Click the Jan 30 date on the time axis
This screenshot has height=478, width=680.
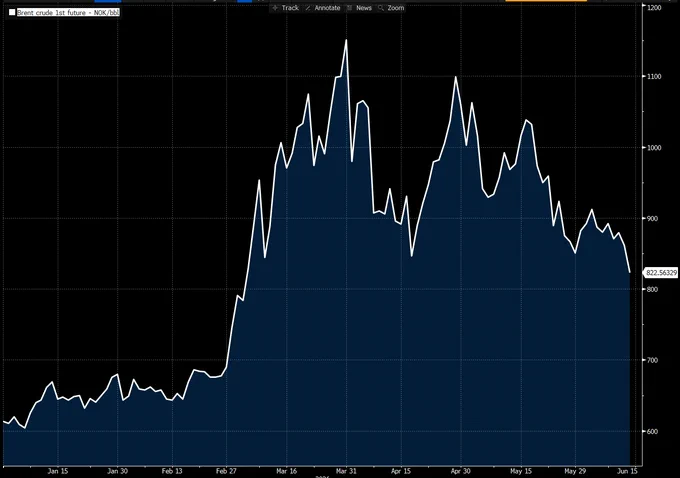point(118,471)
